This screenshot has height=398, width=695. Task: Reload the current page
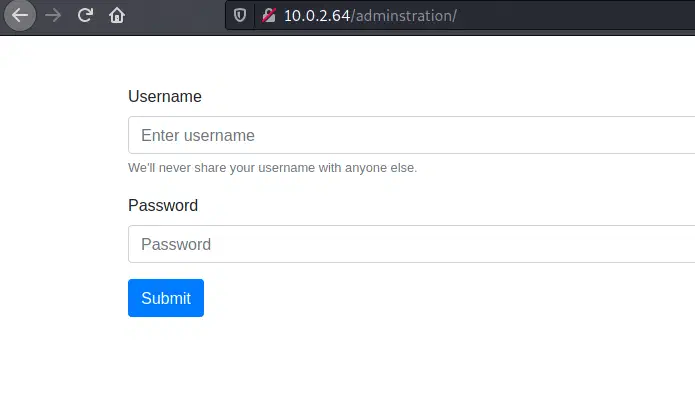point(85,16)
